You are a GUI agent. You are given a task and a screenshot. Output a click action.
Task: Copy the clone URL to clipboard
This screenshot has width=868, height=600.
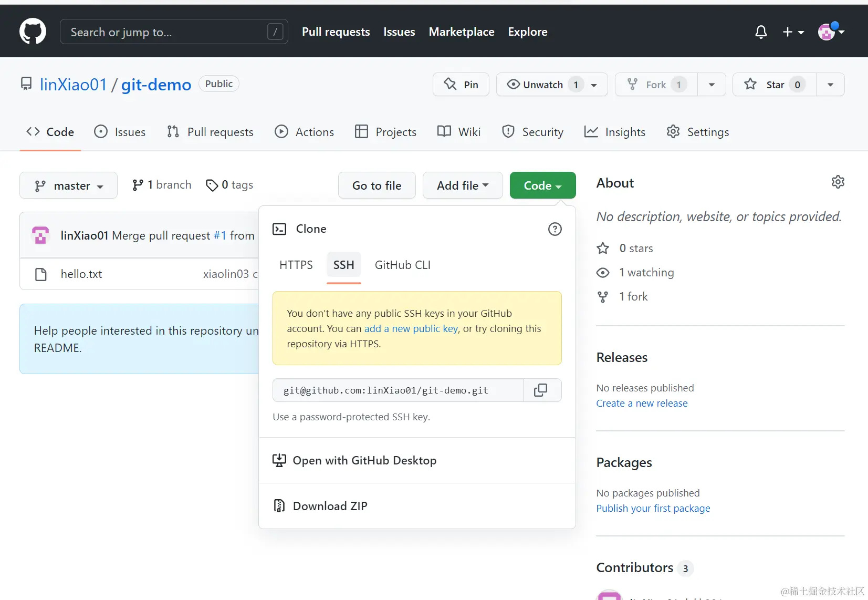pyautogui.click(x=542, y=390)
